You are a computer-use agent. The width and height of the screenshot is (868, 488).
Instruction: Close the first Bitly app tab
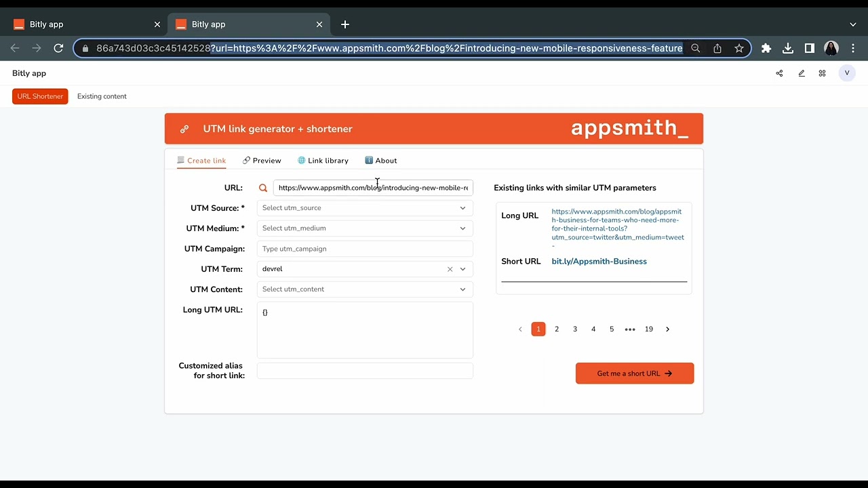157,24
